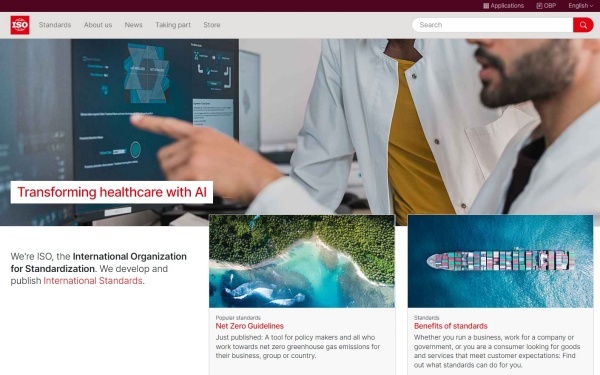
Task: Click the healthcare AI hero banner image
Action: click(300, 126)
